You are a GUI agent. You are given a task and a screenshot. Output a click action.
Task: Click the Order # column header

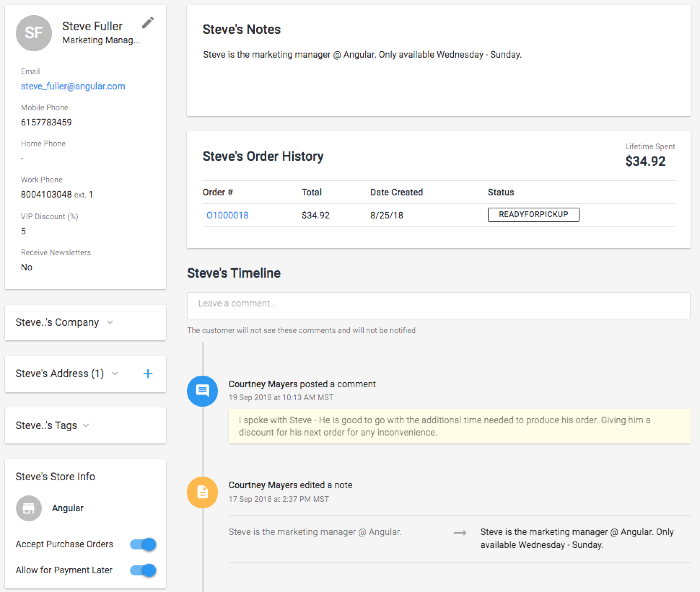tap(218, 192)
